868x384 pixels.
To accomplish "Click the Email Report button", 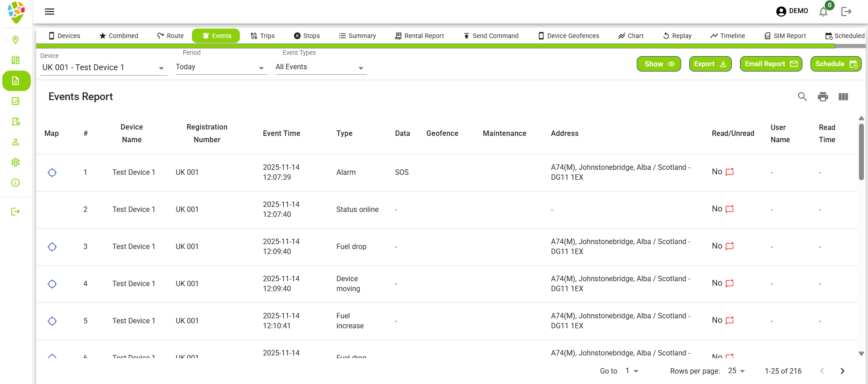I will [x=771, y=64].
